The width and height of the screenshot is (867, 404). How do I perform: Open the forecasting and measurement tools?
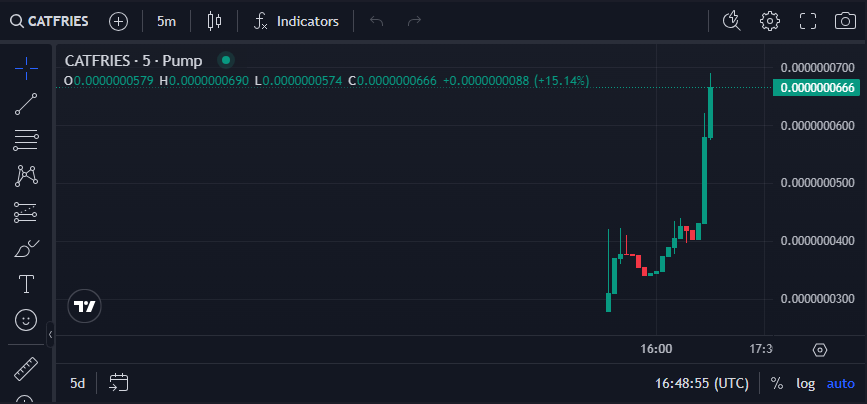pos(26,212)
